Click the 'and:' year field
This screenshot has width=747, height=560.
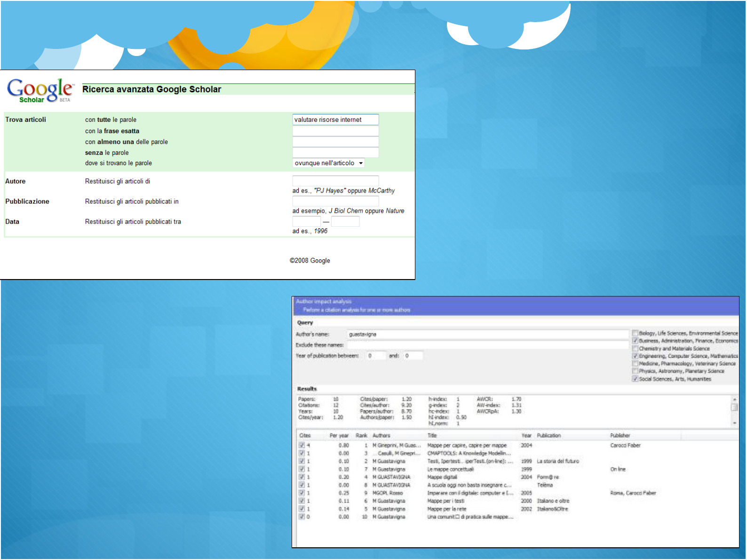point(413,356)
